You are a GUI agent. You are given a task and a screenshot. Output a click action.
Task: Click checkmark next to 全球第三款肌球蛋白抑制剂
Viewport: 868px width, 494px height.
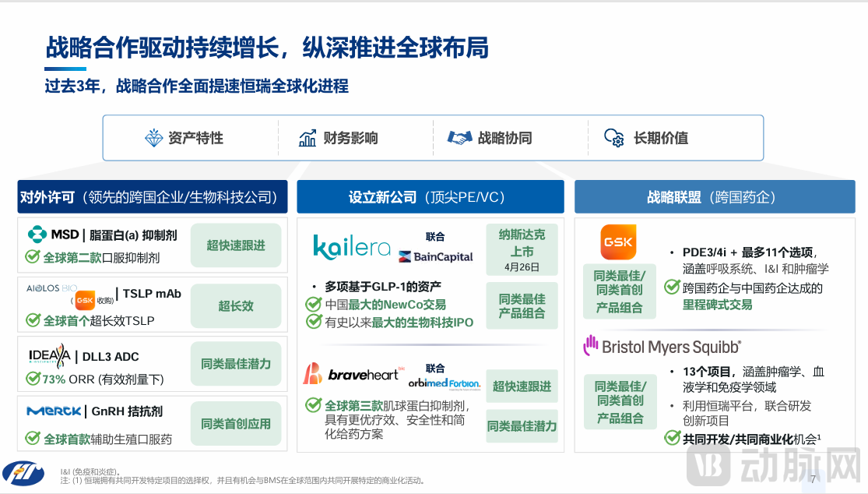[313, 405]
